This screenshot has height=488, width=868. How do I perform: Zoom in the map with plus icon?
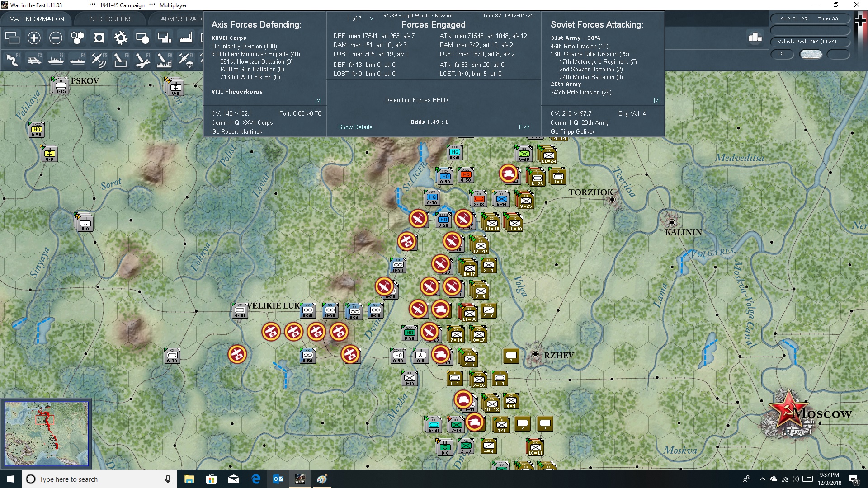point(34,38)
